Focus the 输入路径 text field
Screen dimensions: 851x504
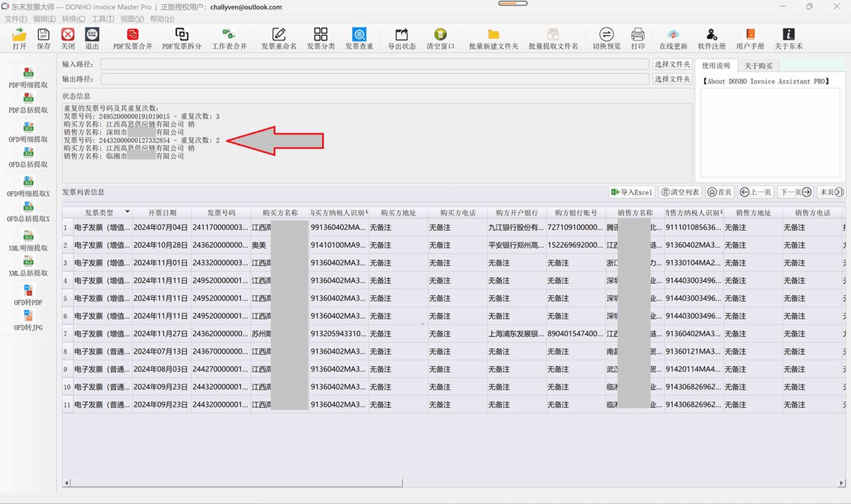(375, 64)
